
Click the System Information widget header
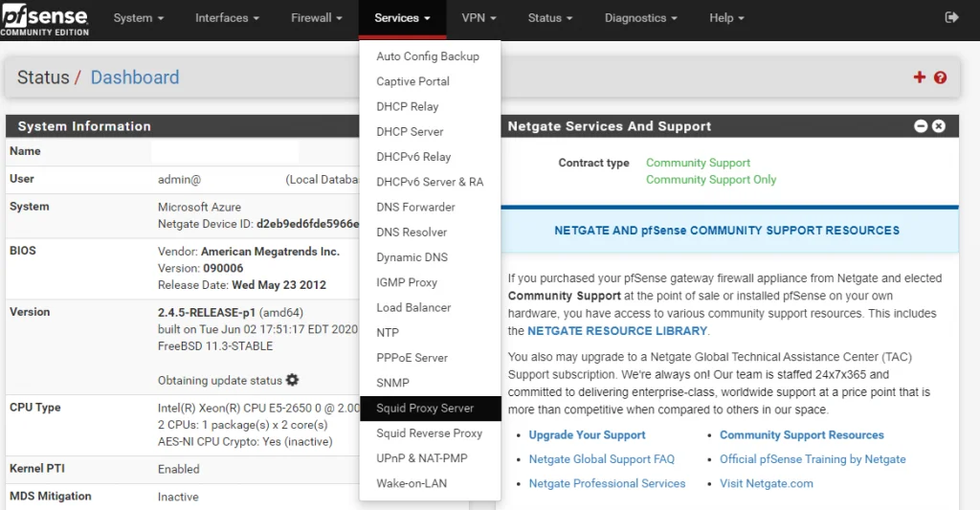(183, 126)
